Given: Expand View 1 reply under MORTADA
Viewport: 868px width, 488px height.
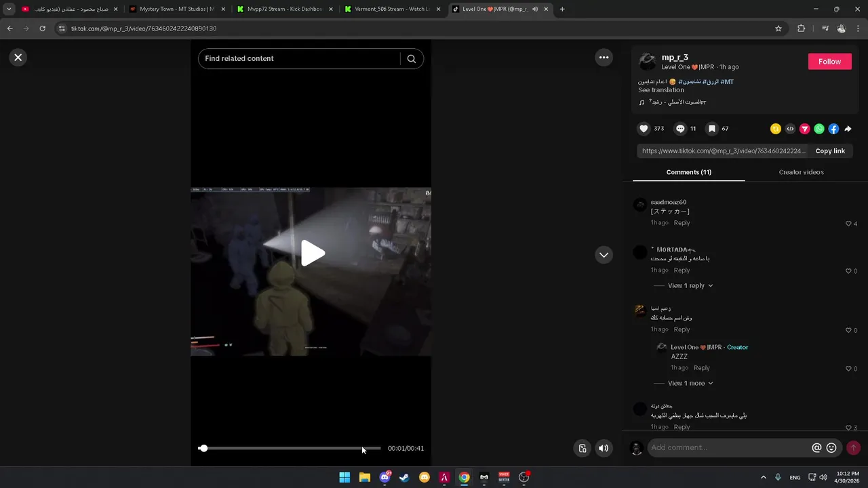Looking at the screenshot, I should tap(690, 286).
